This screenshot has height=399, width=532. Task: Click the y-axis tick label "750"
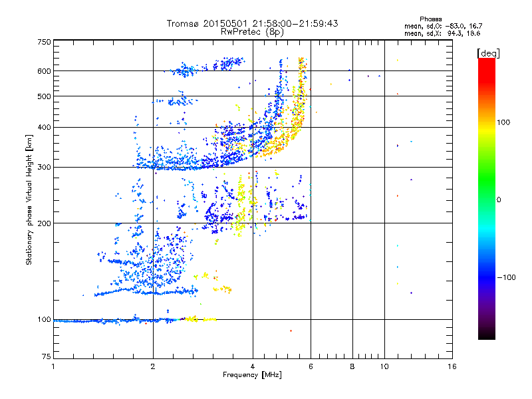[45, 42]
